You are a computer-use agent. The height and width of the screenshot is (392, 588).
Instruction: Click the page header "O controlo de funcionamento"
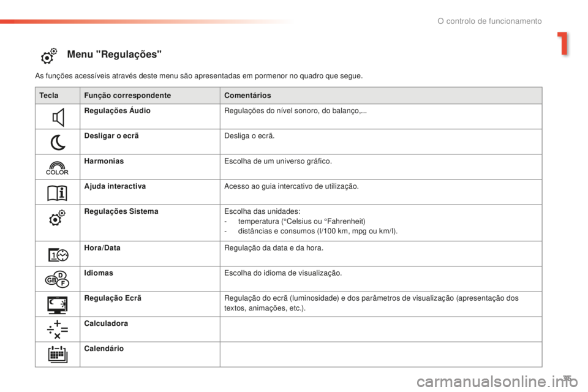click(x=489, y=21)
